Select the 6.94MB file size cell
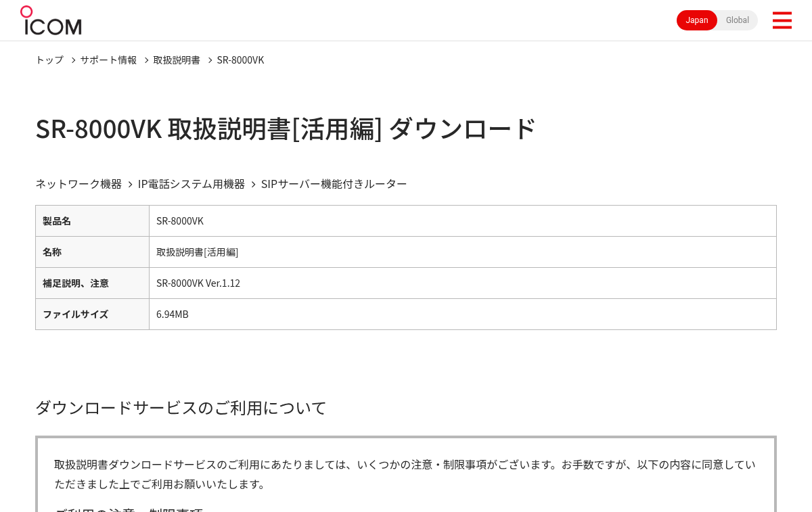This screenshot has height=512, width=812. click(x=463, y=315)
